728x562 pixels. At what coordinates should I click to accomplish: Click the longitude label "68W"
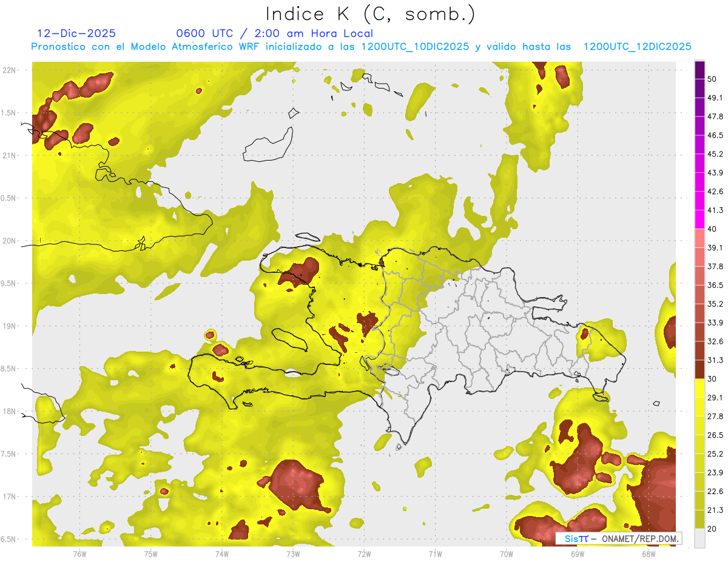tap(648, 554)
